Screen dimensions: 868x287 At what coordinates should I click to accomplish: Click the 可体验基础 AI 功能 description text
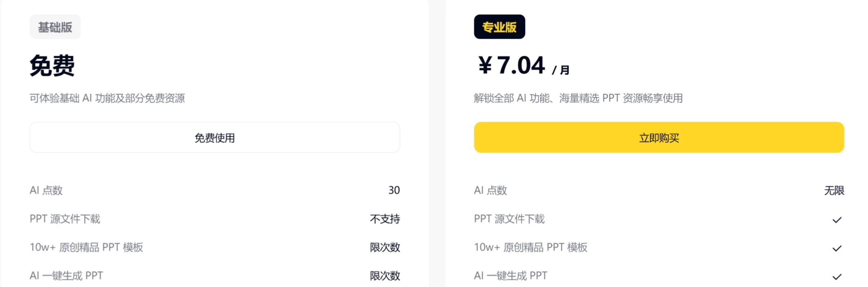pyautogui.click(x=107, y=98)
